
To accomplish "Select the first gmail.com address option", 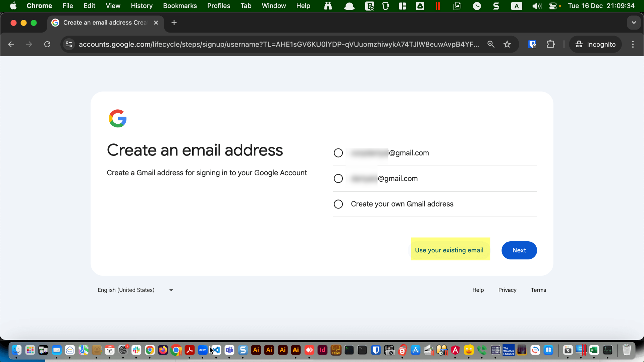I will coord(338,153).
